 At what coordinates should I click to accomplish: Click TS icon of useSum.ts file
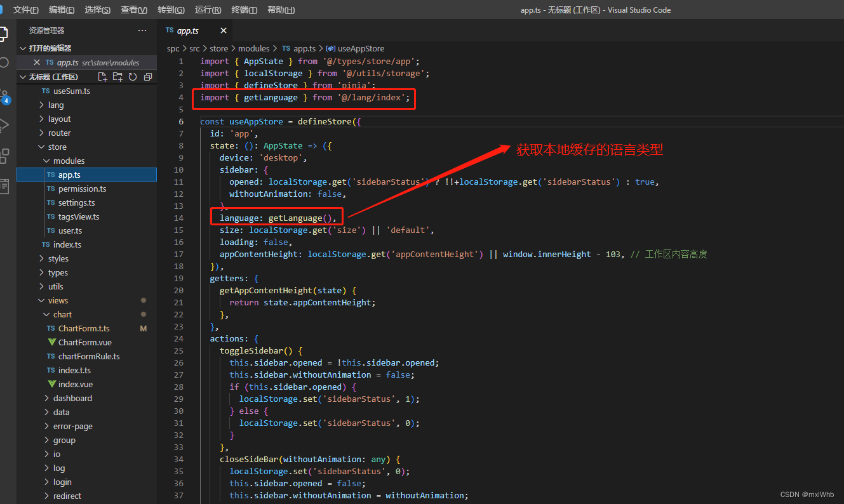pyautogui.click(x=46, y=91)
